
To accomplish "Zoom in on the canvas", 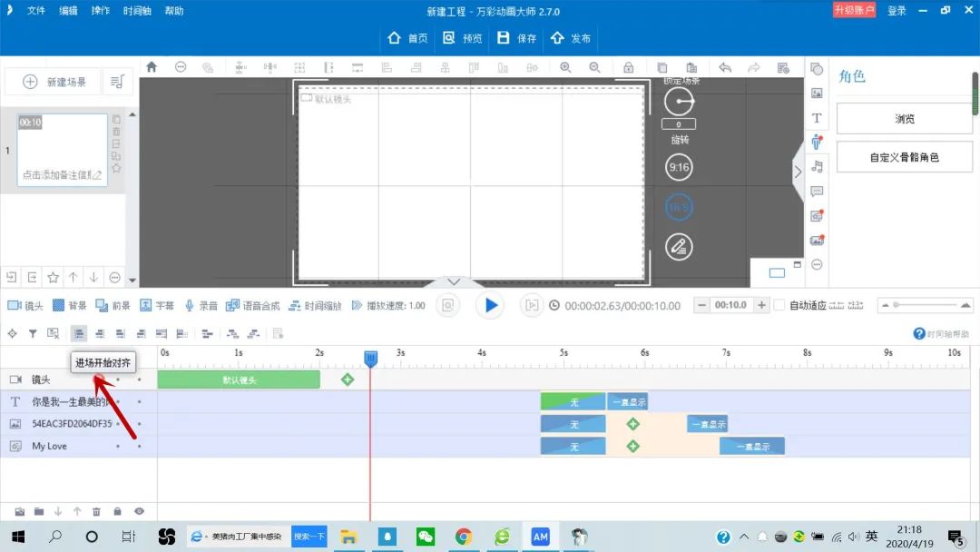I will click(x=565, y=67).
